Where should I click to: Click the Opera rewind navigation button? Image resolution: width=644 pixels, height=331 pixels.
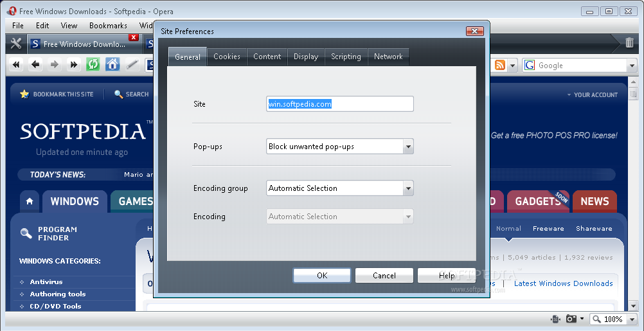(x=17, y=64)
